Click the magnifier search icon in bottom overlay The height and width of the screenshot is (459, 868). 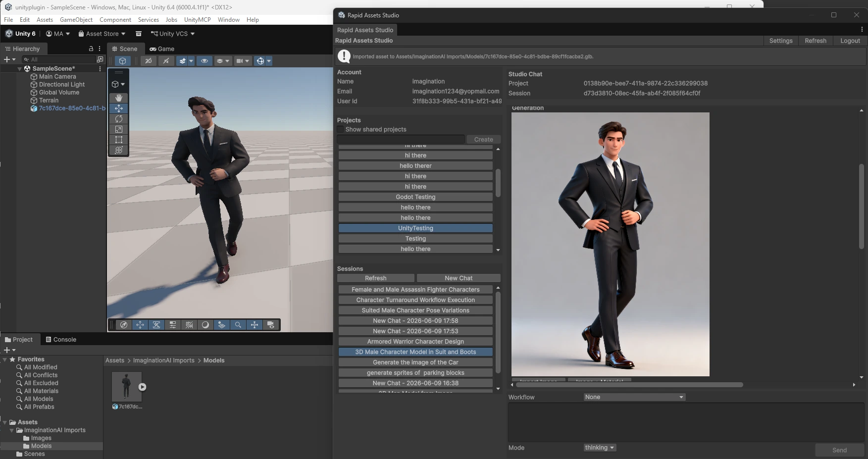(x=238, y=325)
